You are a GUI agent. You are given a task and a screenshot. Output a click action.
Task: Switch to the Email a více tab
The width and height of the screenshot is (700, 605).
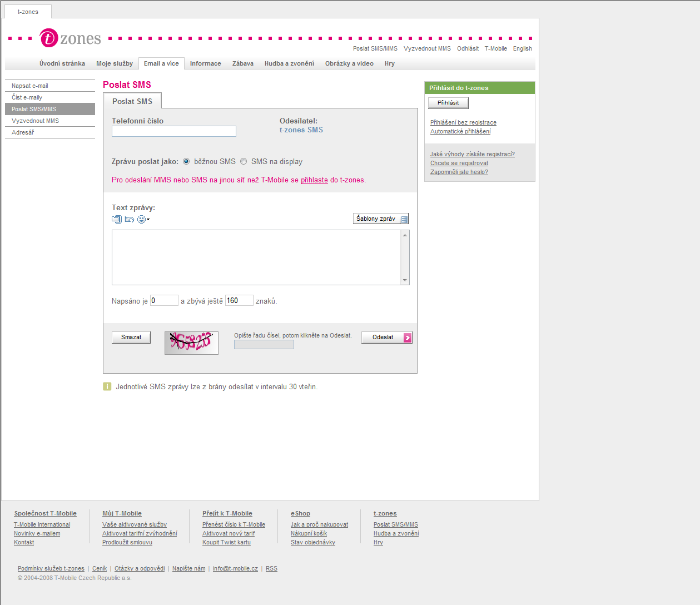(x=161, y=63)
